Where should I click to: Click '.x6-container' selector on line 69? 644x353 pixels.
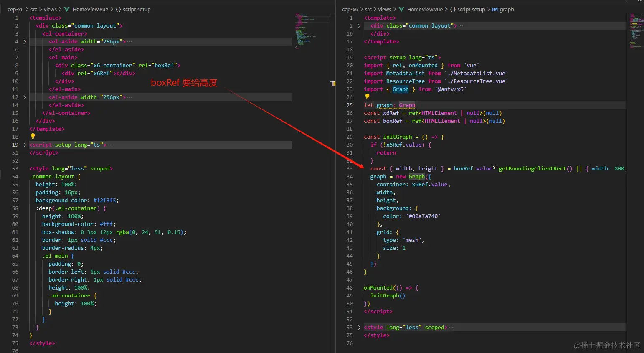[x=69, y=296]
